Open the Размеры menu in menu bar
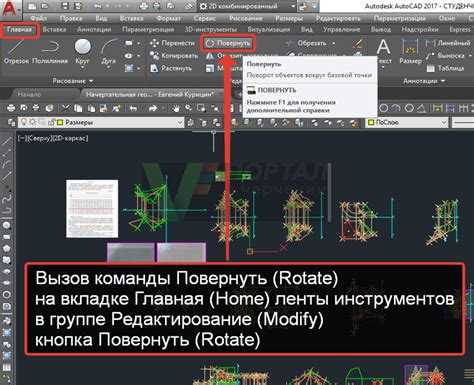The height and width of the screenshot is (385, 474). tap(289, 19)
